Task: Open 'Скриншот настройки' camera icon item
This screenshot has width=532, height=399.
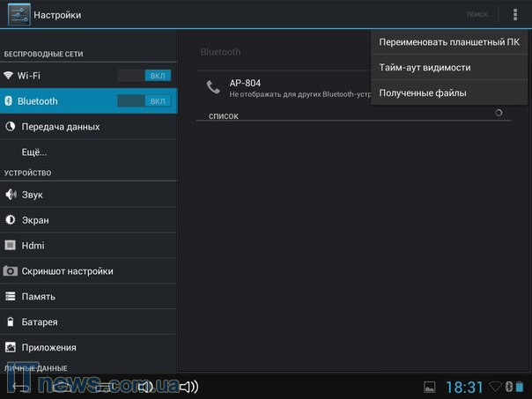Action: [x=67, y=271]
